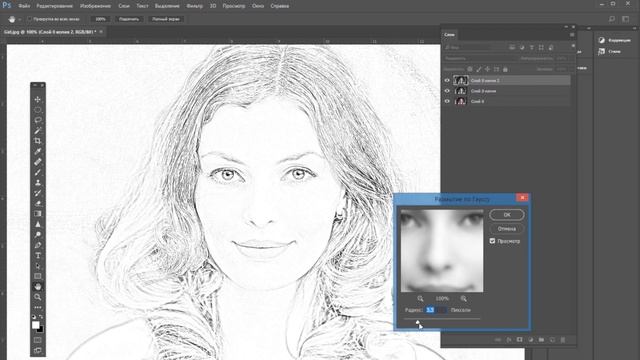
Task: Select the Magic Wand tool
Action: pyautogui.click(x=38, y=131)
